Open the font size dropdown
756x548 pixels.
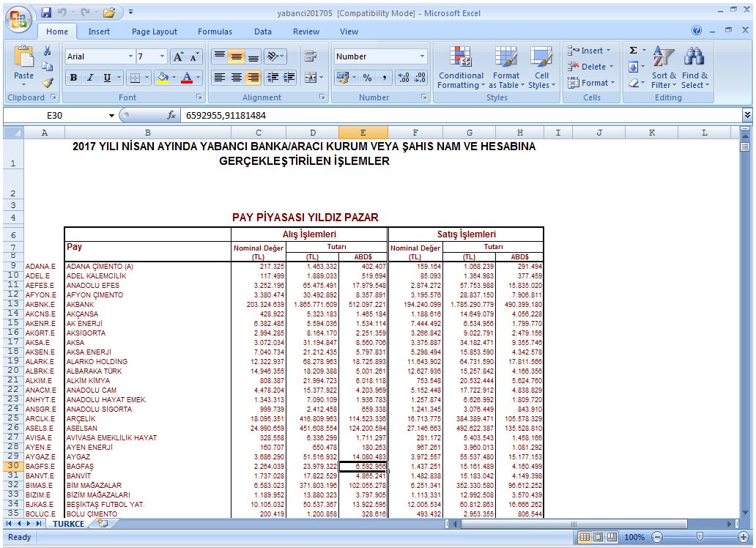[x=163, y=56]
